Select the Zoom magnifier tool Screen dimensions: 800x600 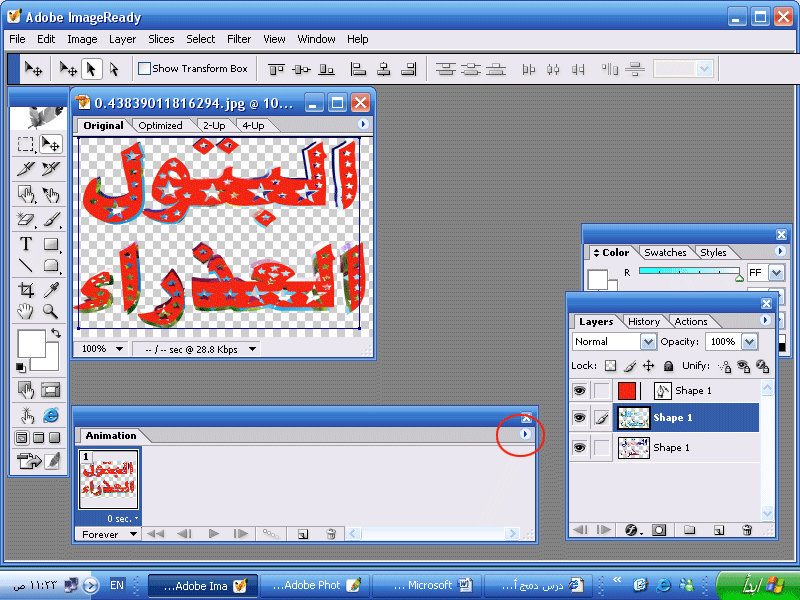[x=50, y=312]
